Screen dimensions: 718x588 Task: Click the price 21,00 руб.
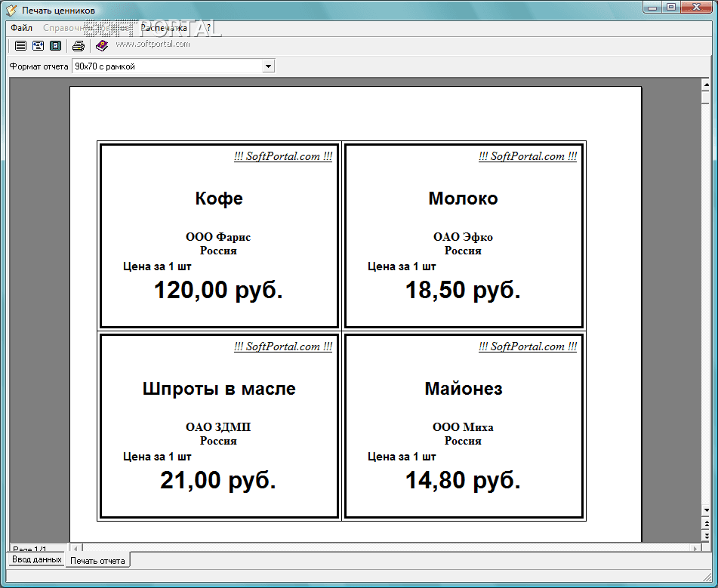click(218, 480)
